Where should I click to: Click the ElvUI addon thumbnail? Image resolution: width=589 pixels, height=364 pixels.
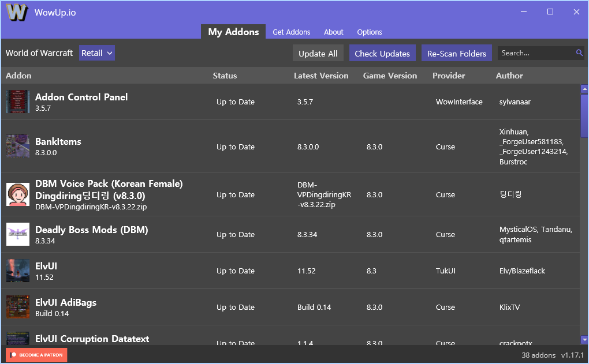click(18, 271)
